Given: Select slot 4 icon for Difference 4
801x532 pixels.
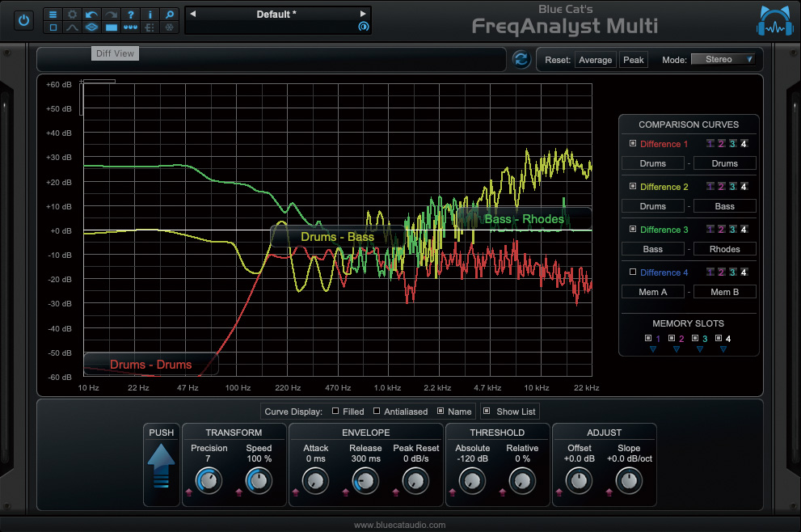Looking at the screenshot, I should tap(744, 272).
